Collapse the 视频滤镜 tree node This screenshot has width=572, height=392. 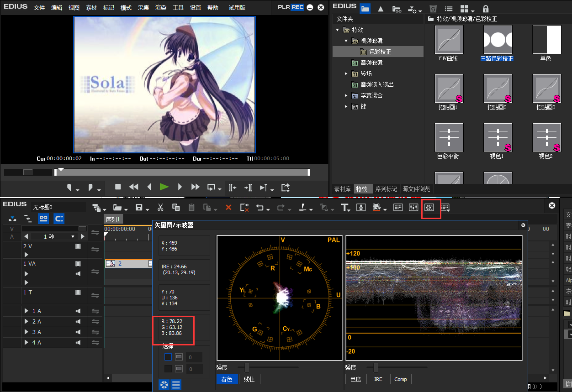346,41
